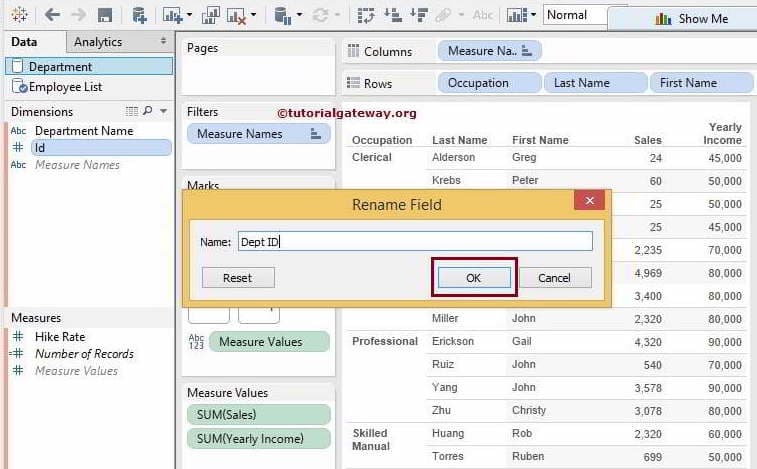
Task: Open the new worksheet dropdown arrow
Action: coord(189,15)
